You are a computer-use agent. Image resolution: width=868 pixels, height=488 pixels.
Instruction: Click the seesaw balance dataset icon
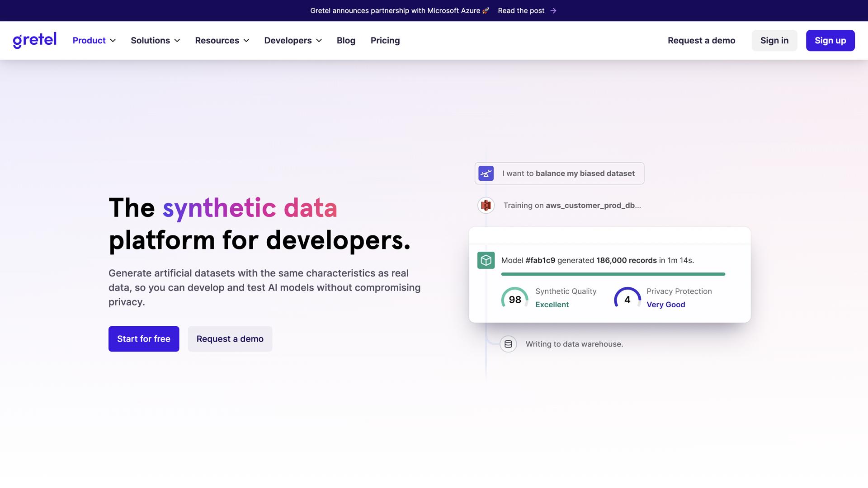(x=486, y=174)
